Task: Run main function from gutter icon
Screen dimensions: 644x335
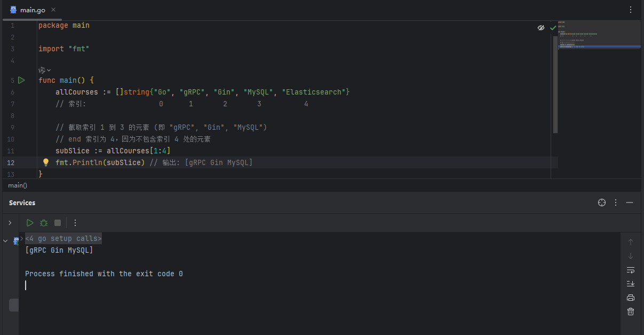Action: coord(21,80)
